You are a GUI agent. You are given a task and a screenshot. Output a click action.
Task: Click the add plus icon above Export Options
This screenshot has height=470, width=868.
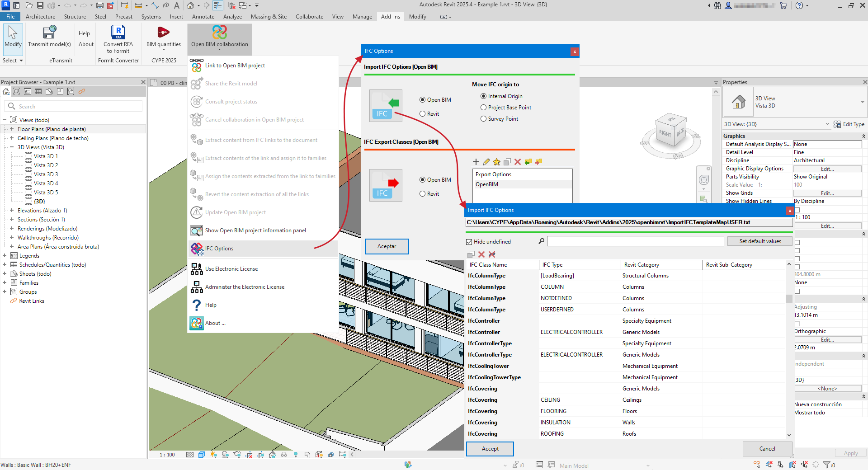tap(476, 162)
